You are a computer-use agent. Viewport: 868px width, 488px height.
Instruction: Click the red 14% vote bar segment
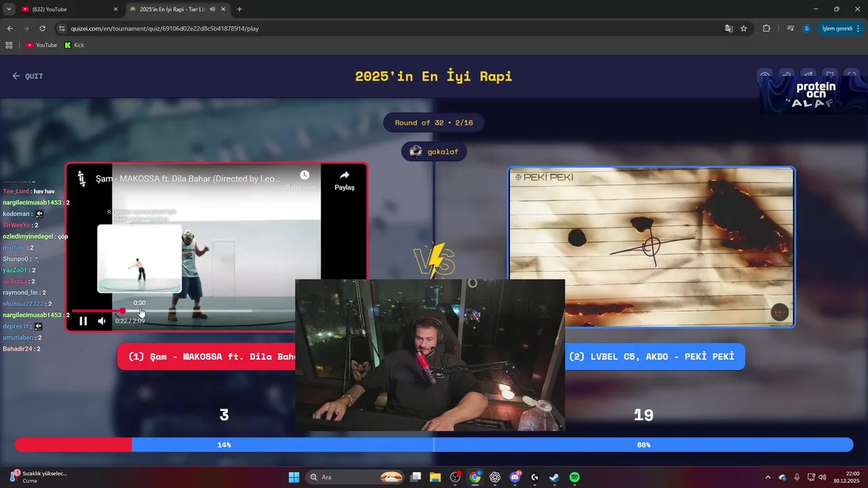(x=73, y=445)
